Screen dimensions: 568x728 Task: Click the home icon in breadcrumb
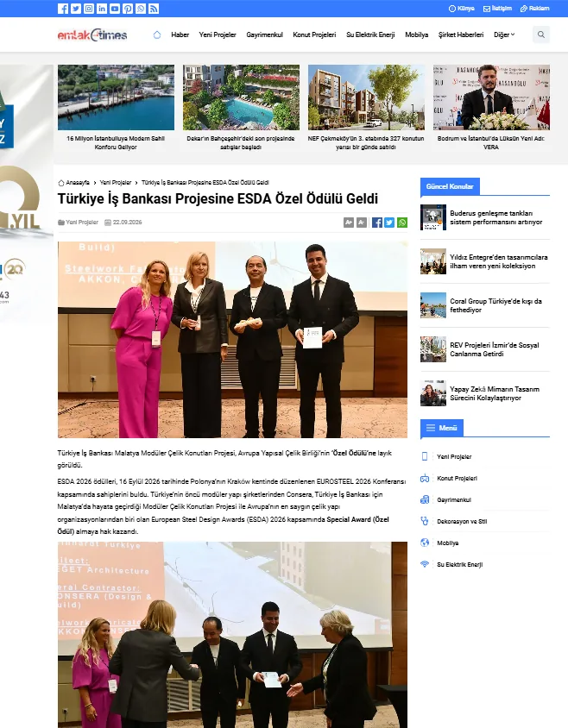click(61, 183)
